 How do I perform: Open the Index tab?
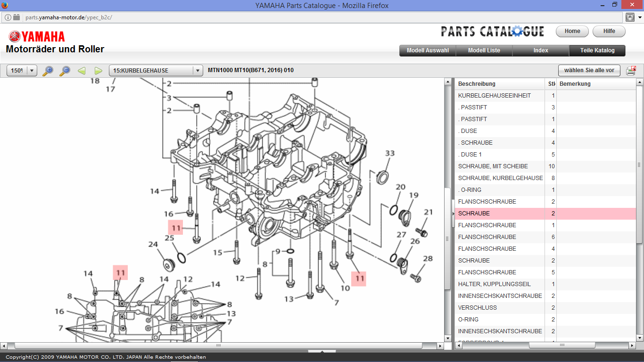pyautogui.click(x=541, y=50)
